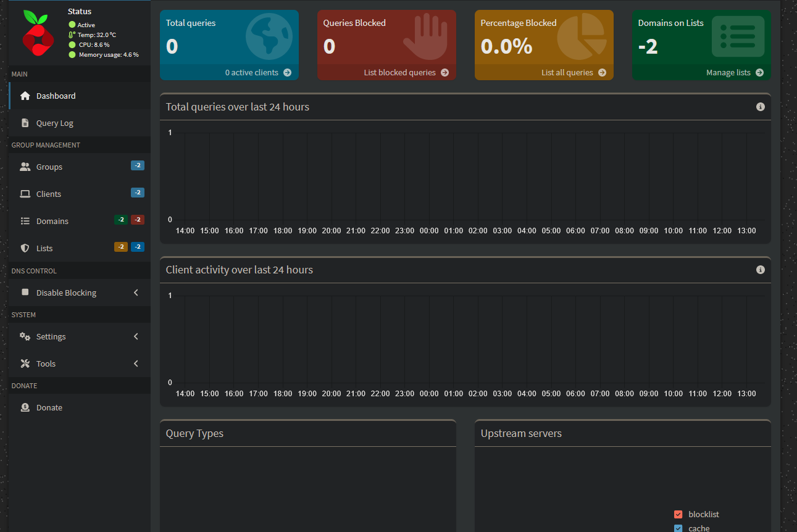This screenshot has width=797, height=532.
Task: Click the orange -2 badge next to Lists
Action: point(121,247)
